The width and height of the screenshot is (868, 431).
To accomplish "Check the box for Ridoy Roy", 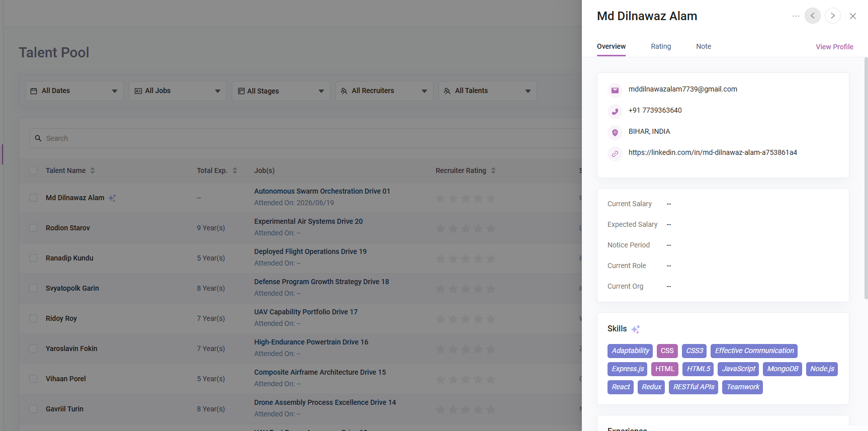I will tap(33, 318).
